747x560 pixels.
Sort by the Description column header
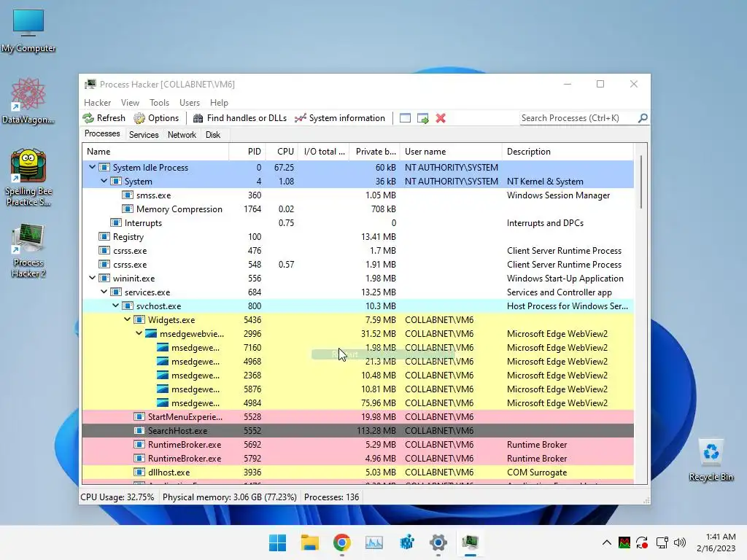click(x=568, y=152)
